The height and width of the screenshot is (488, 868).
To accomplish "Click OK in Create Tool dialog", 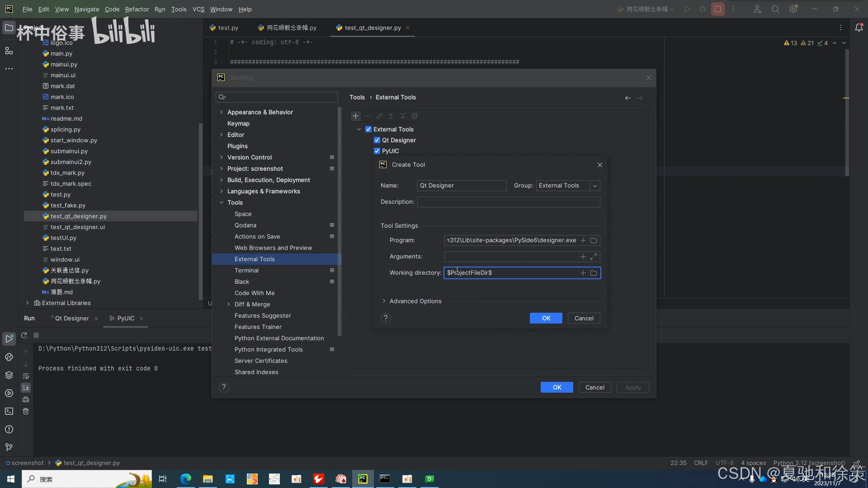I will coord(546,318).
